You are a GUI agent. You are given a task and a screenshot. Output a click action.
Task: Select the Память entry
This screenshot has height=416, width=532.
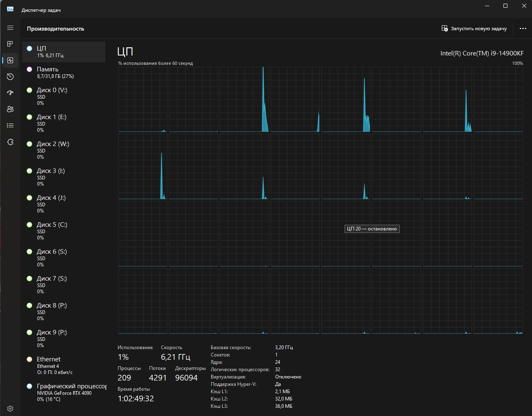tap(63, 73)
